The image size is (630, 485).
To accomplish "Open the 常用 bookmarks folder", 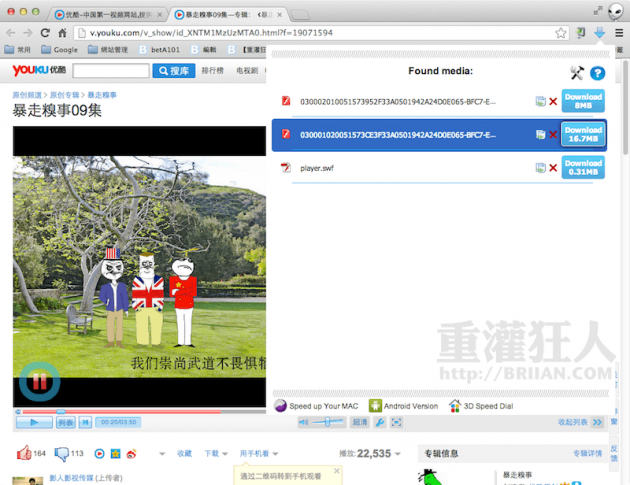I will [18, 50].
